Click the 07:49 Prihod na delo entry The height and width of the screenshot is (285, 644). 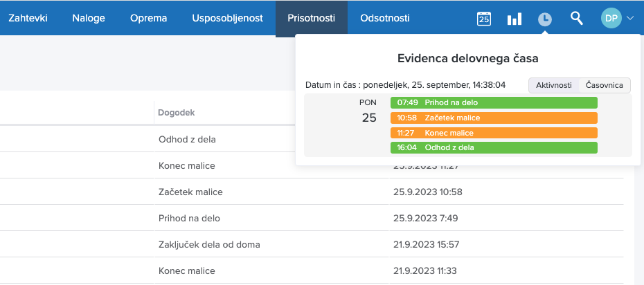(x=493, y=102)
